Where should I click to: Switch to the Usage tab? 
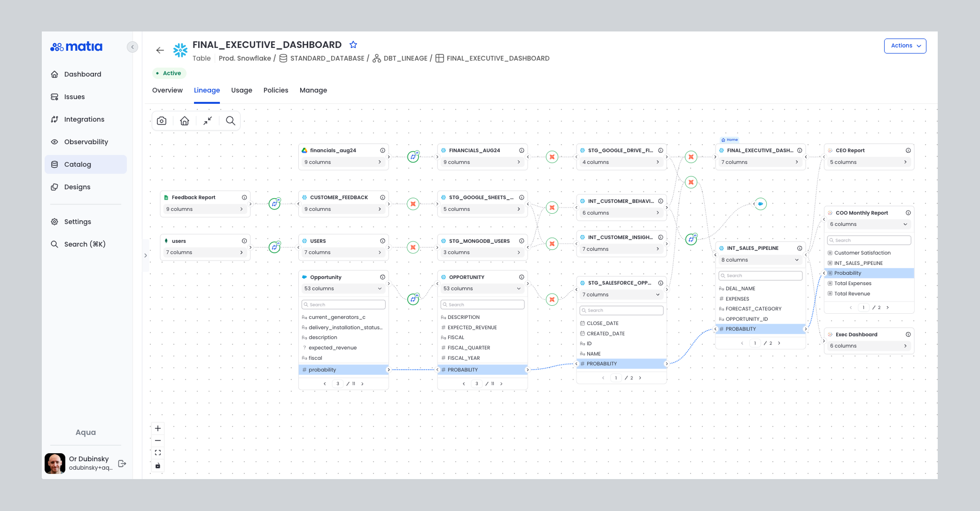(x=241, y=90)
